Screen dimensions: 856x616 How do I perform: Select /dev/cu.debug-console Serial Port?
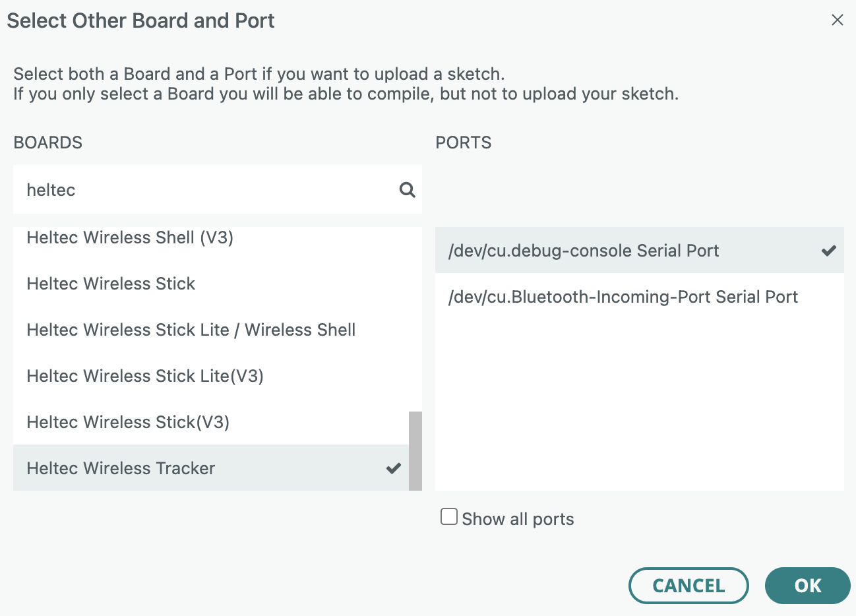pos(583,251)
